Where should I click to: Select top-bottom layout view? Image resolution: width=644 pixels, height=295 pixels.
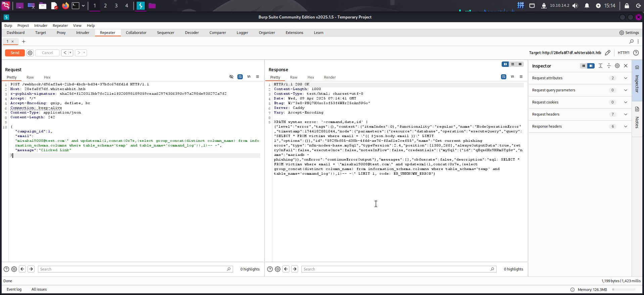pos(513,64)
